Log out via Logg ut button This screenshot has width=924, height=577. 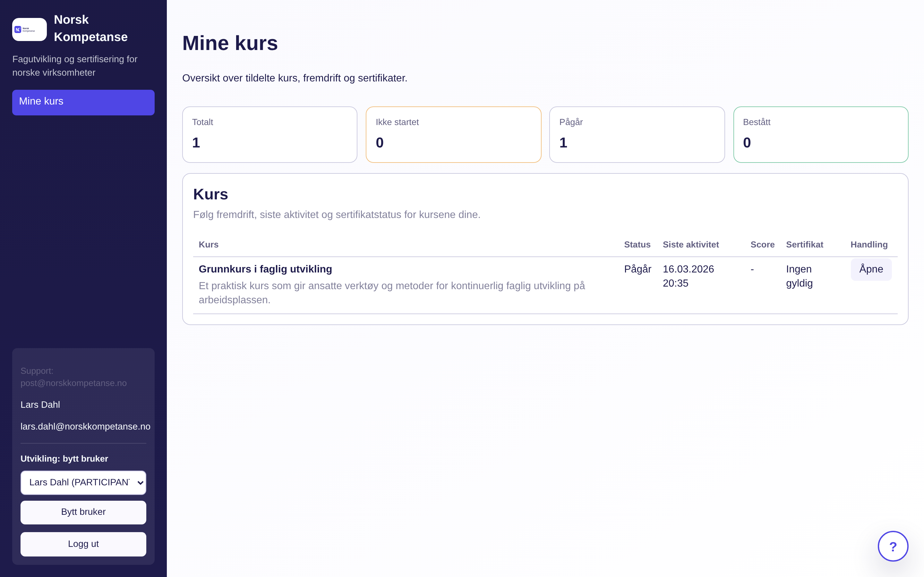[x=83, y=544]
